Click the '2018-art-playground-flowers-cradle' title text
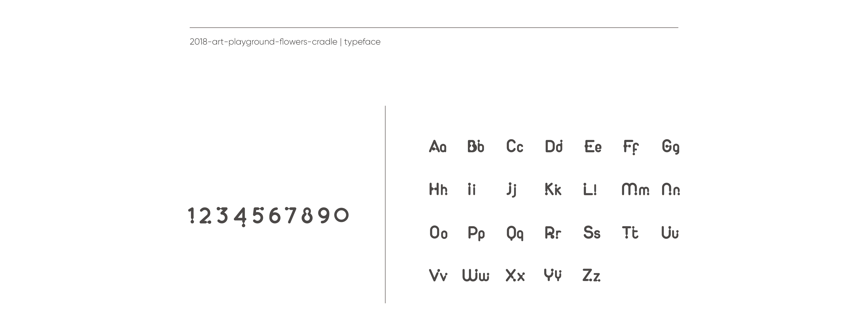868x331 pixels. tap(263, 42)
